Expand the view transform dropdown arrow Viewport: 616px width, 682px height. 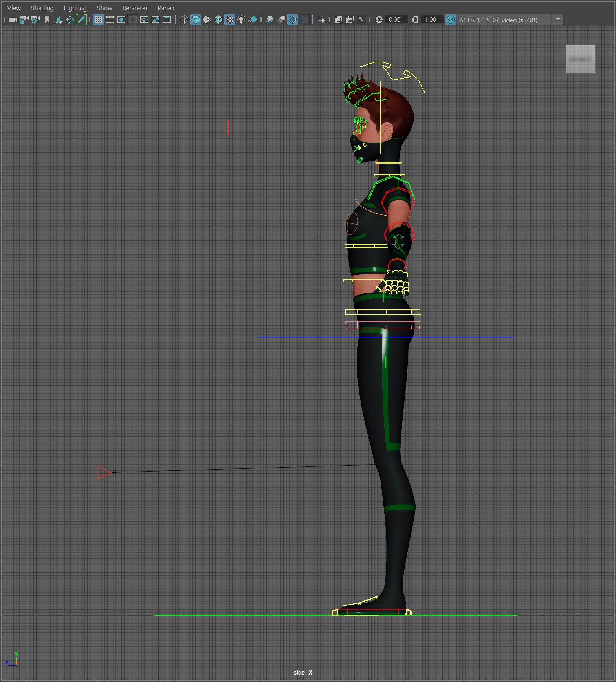(x=557, y=20)
